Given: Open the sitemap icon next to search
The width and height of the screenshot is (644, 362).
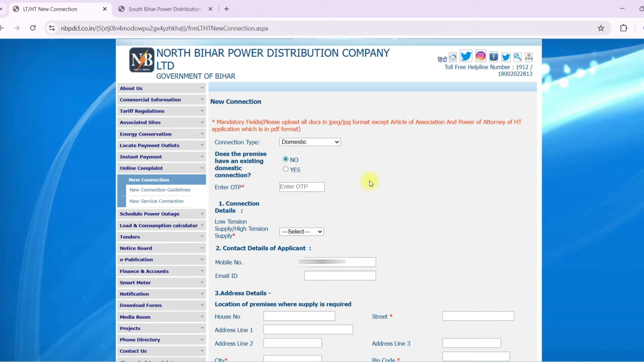Looking at the screenshot, I should pyautogui.click(x=528, y=57).
